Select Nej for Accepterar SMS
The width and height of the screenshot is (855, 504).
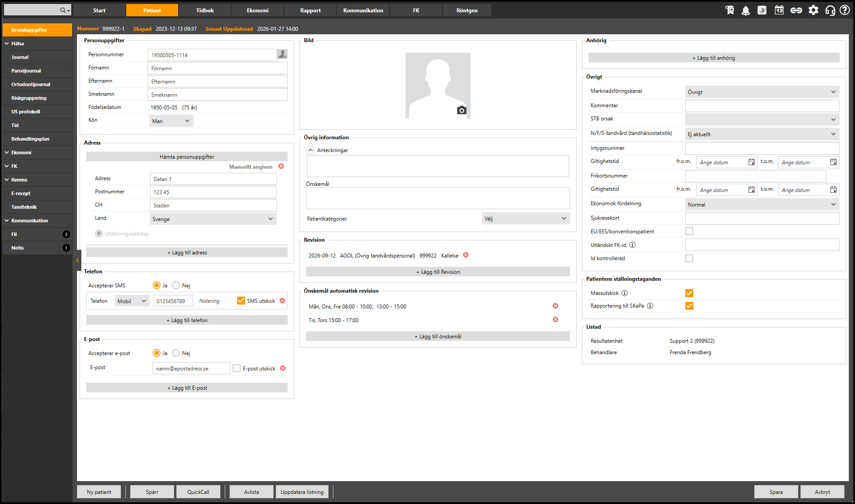(x=176, y=286)
